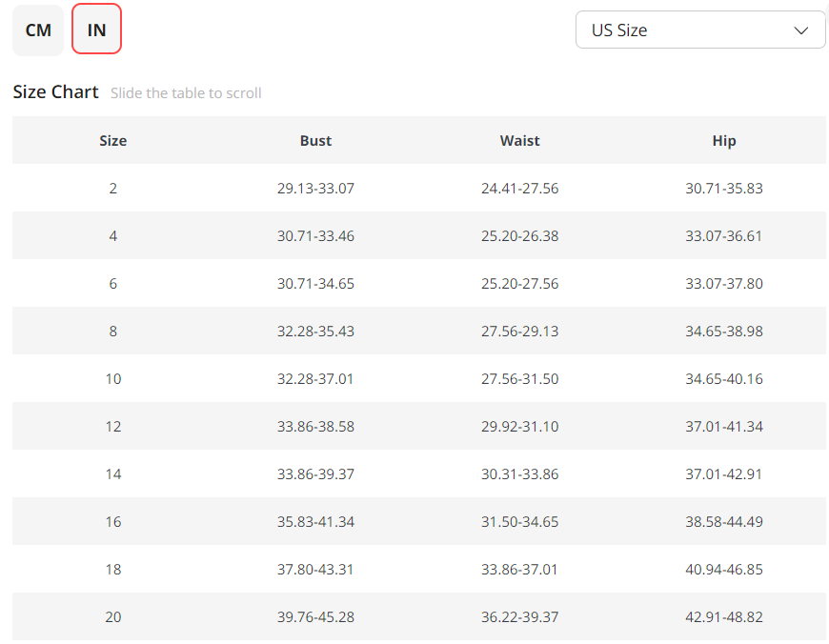The width and height of the screenshot is (829, 644).
Task: Click the Bust column header
Action: click(x=315, y=140)
